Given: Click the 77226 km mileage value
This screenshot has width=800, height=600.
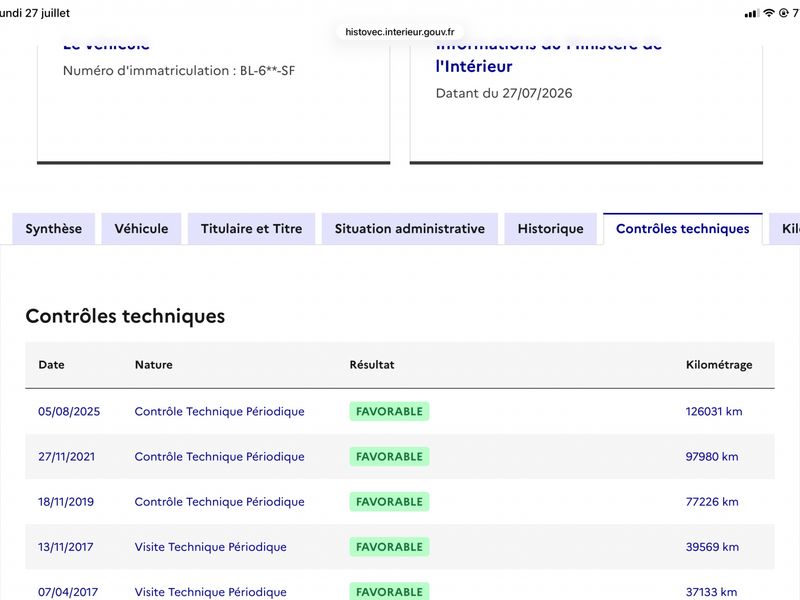Looking at the screenshot, I should point(712,502).
